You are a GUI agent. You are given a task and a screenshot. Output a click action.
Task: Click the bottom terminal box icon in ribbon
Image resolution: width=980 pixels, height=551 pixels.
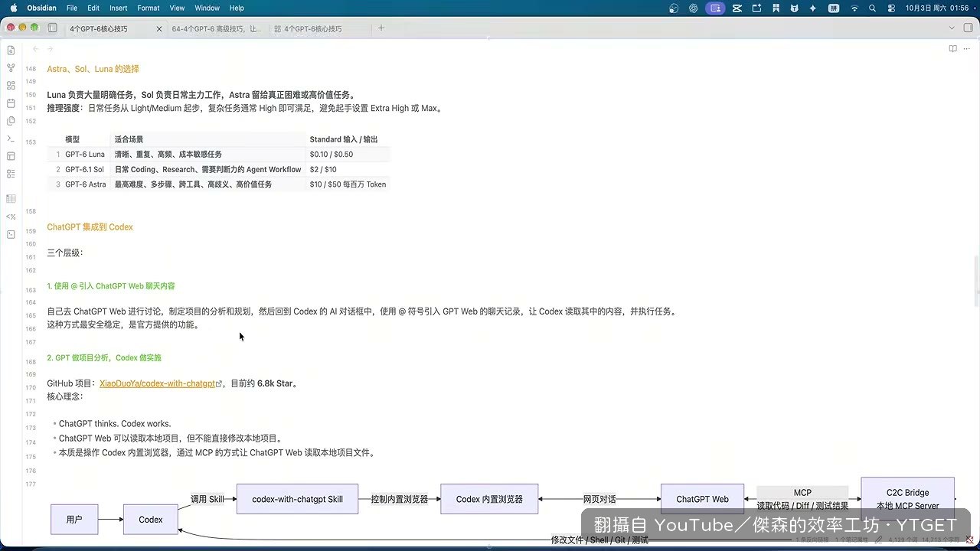point(11,234)
